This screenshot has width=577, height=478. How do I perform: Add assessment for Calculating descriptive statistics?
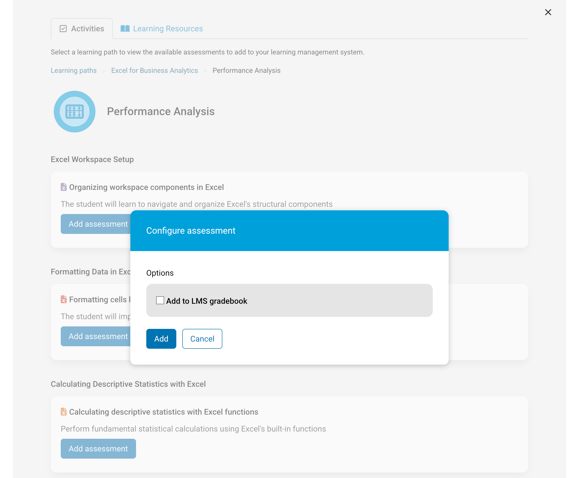[x=98, y=449]
